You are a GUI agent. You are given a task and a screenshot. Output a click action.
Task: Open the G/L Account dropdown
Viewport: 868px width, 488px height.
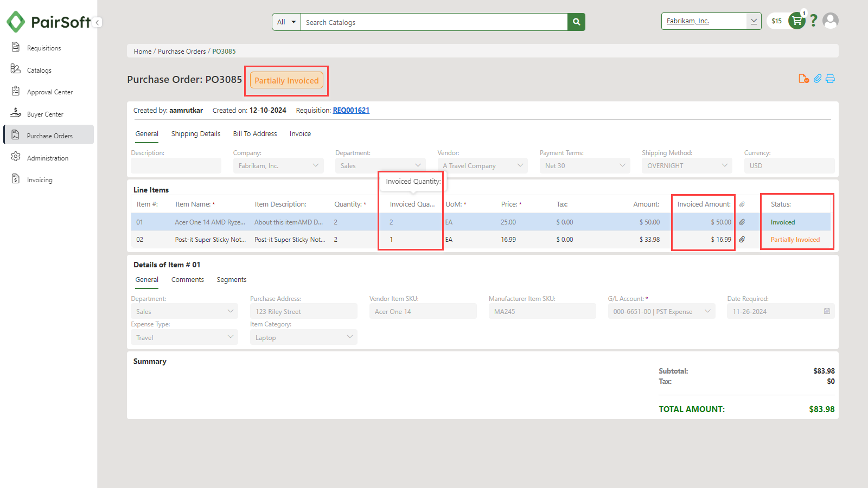pos(661,311)
